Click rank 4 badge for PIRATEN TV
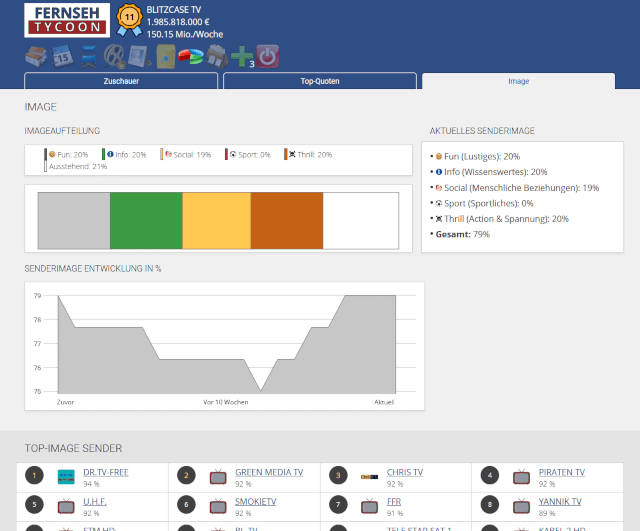The image size is (640, 531). (490, 475)
